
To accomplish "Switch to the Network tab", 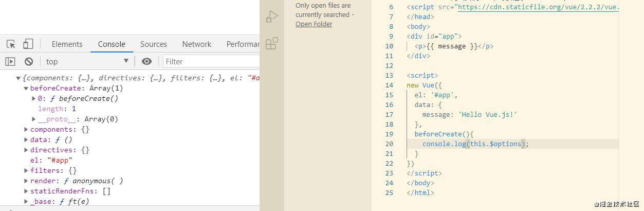I will coord(197,44).
